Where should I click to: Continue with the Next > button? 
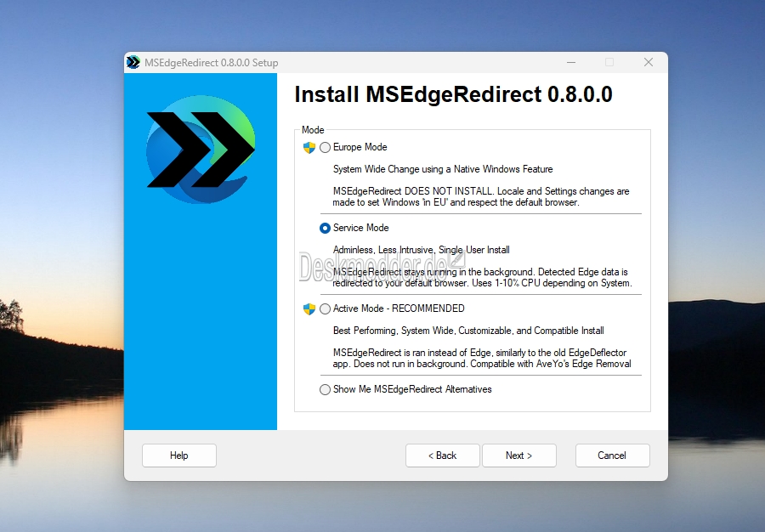click(x=519, y=456)
